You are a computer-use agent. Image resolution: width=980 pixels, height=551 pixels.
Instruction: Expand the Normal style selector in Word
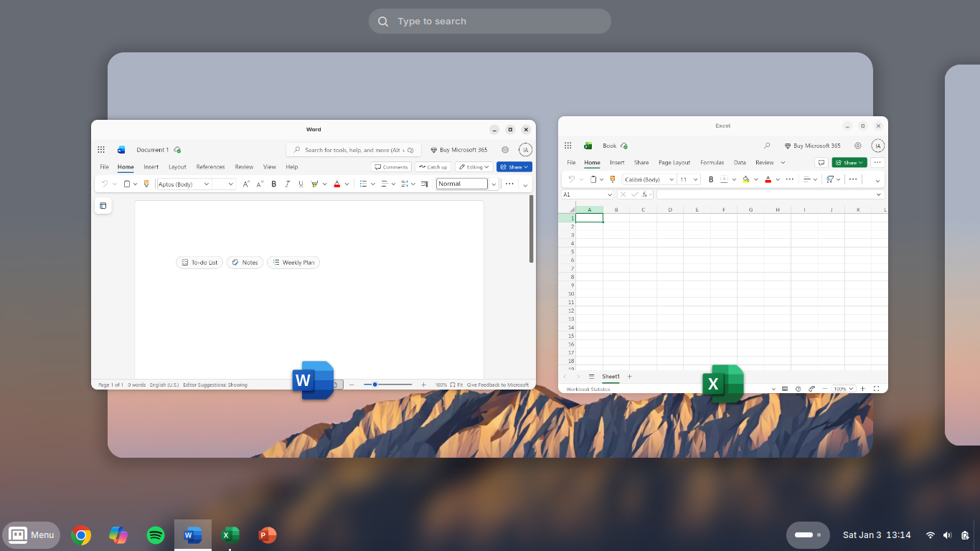coord(494,184)
